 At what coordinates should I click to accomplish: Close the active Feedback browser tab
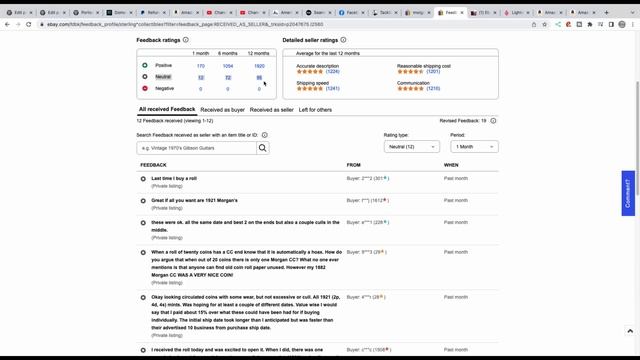(462, 13)
